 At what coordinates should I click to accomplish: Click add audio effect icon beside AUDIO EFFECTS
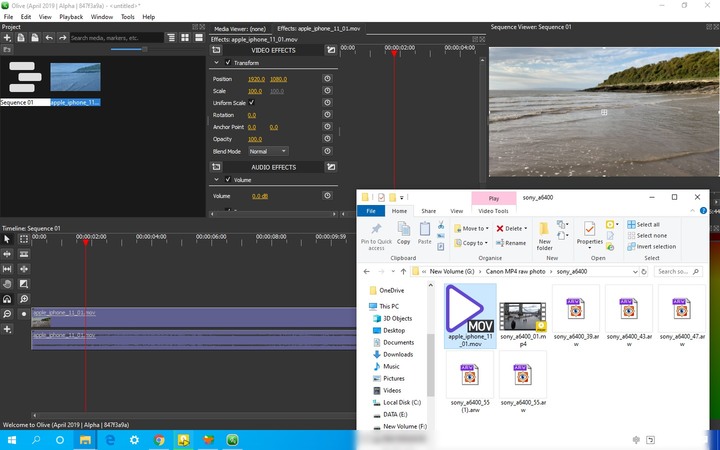coord(216,167)
